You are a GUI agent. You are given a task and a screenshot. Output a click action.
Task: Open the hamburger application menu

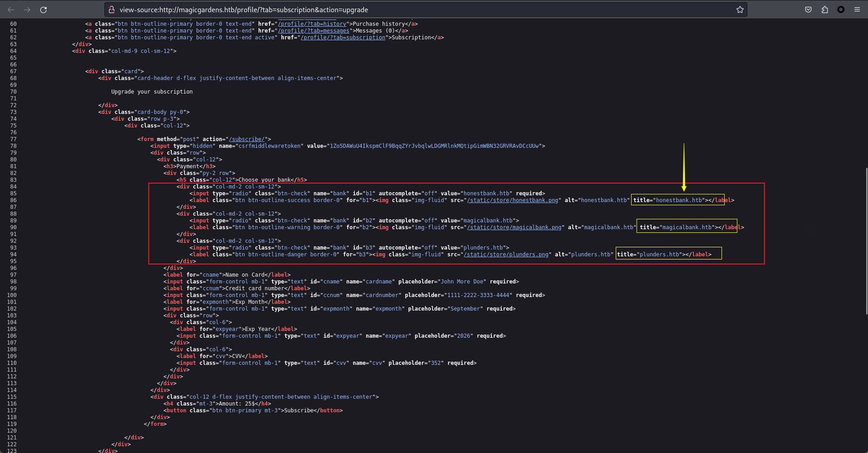pyautogui.click(x=857, y=9)
